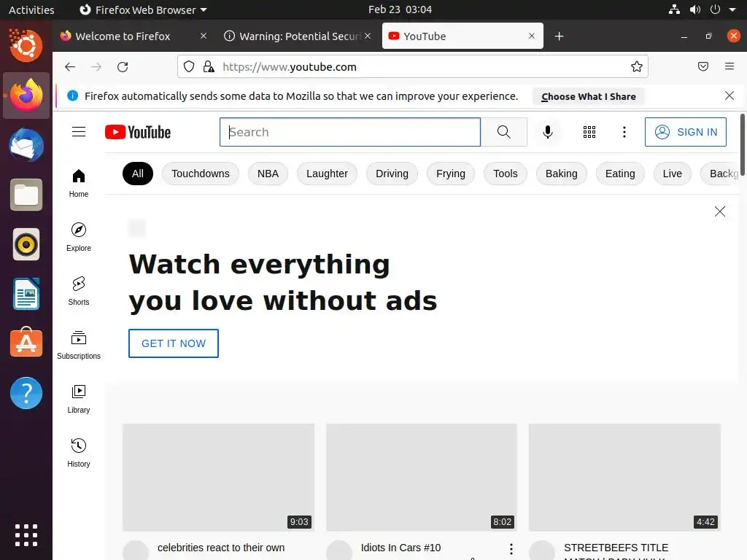Image resolution: width=747 pixels, height=560 pixels.
Task: Open Library in YouTube sidebar
Action: tap(79, 399)
